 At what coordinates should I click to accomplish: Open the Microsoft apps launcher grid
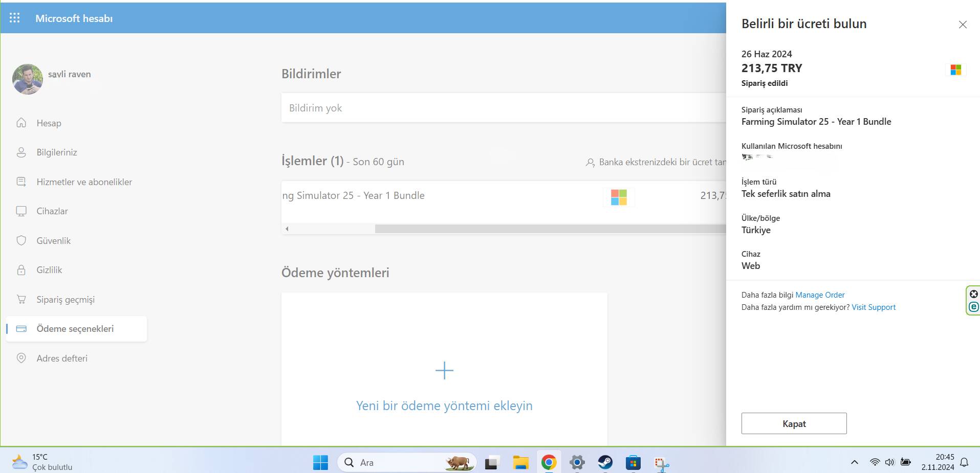[x=15, y=18]
